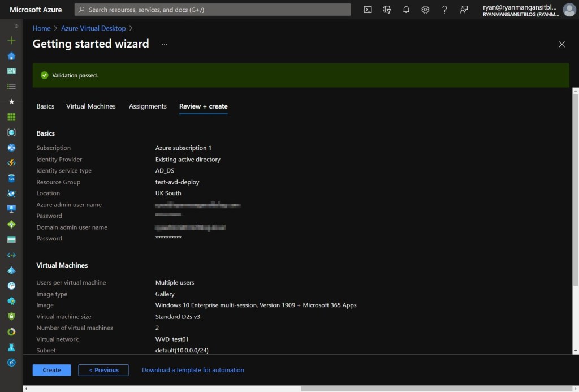579x392 pixels.
Task: Go to Home in the breadcrumb
Action: click(x=41, y=28)
